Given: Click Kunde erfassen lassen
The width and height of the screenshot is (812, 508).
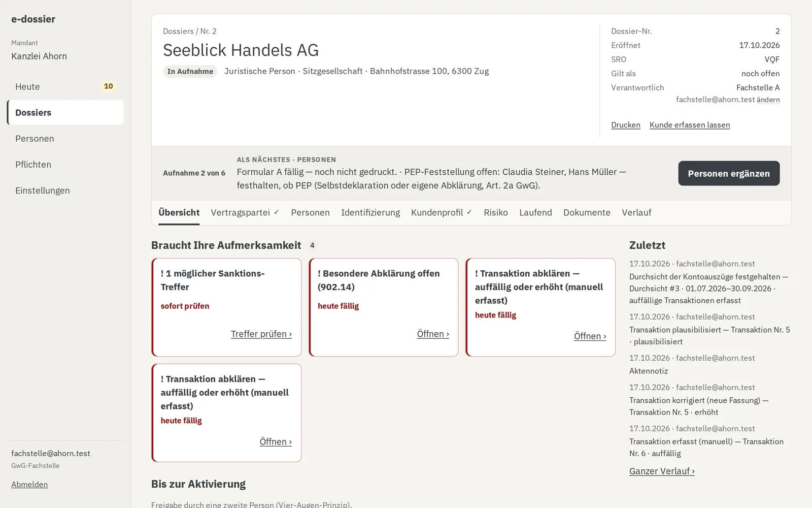Looking at the screenshot, I should coord(690,124).
